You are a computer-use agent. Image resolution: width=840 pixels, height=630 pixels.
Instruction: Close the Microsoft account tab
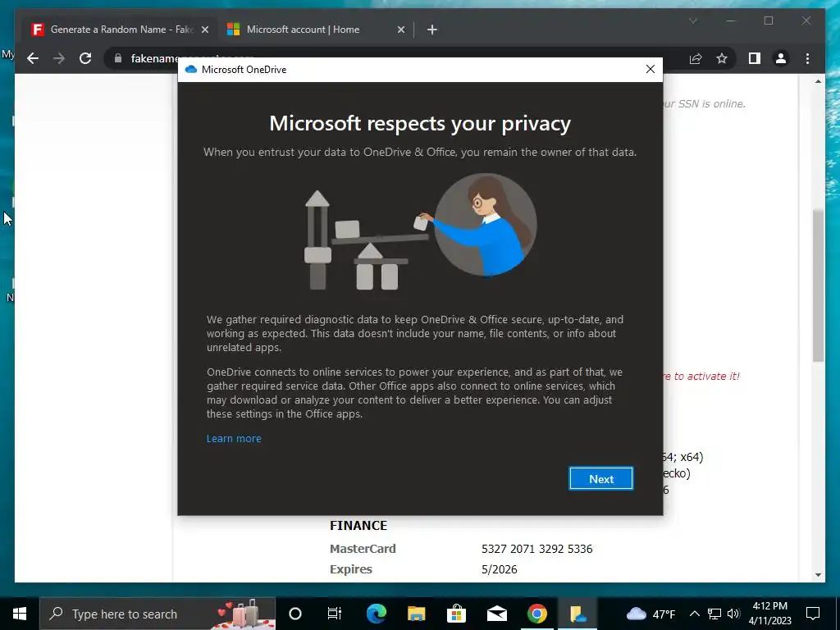click(x=400, y=30)
